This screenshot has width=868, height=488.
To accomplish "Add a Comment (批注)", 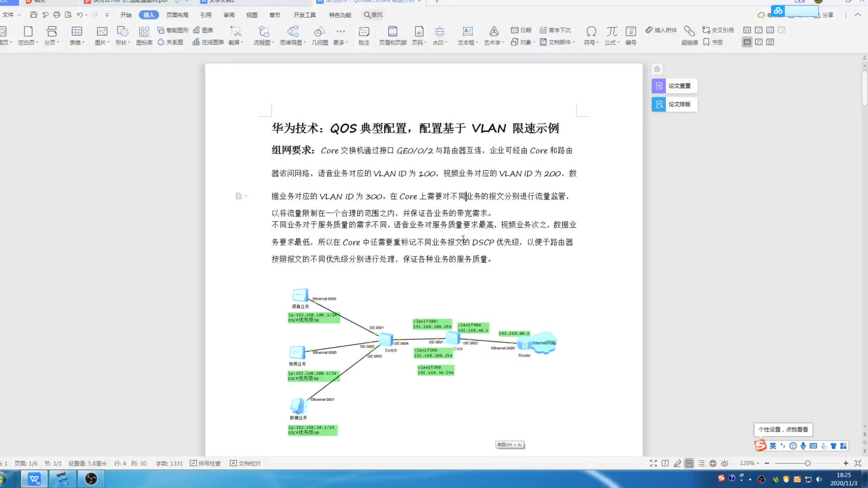I will (x=364, y=36).
